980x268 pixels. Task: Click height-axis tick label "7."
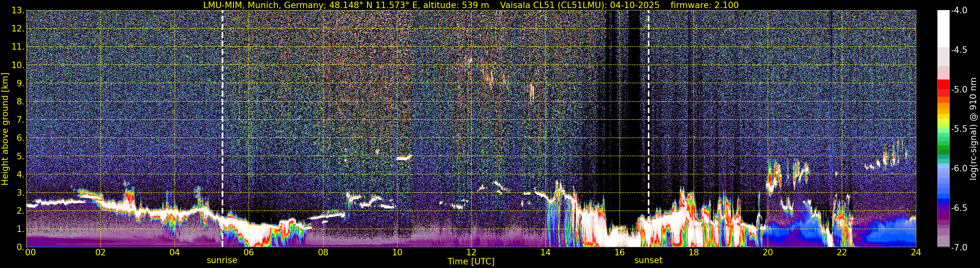tap(20, 120)
